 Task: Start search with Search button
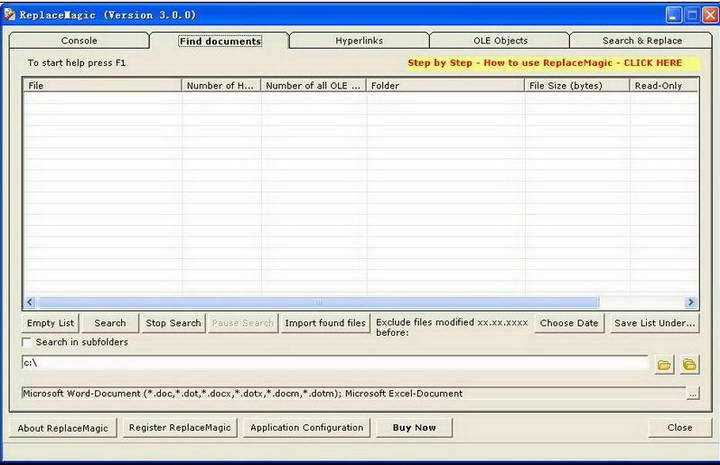110,323
